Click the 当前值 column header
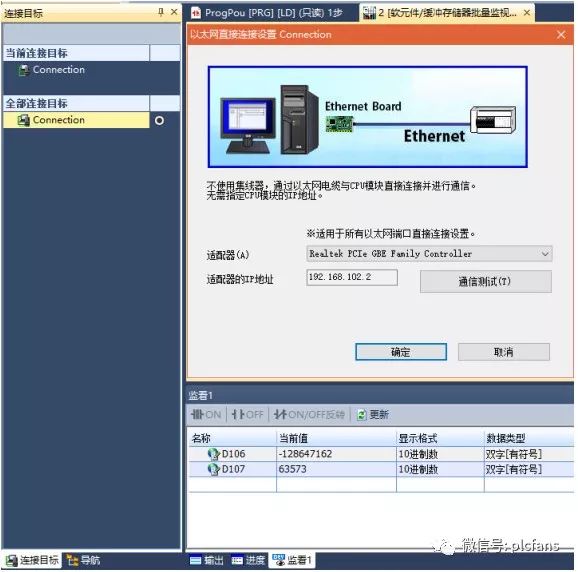The width and height of the screenshot is (578, 572). (x=336, y=438)
